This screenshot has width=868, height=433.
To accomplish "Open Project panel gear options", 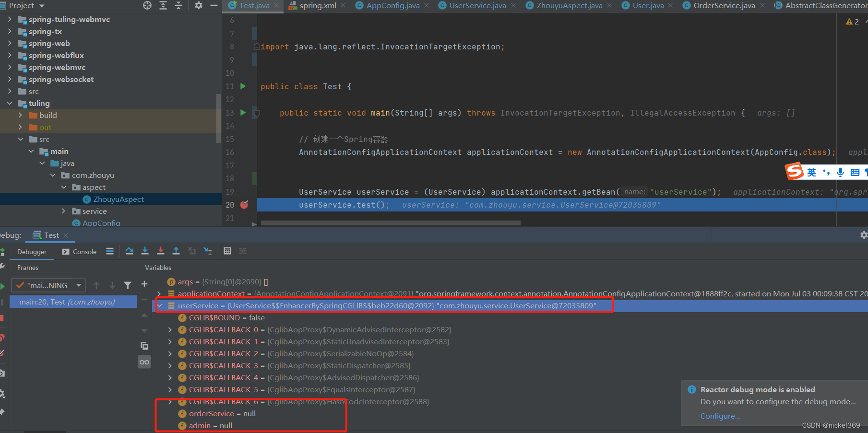I will click(199, 5).
